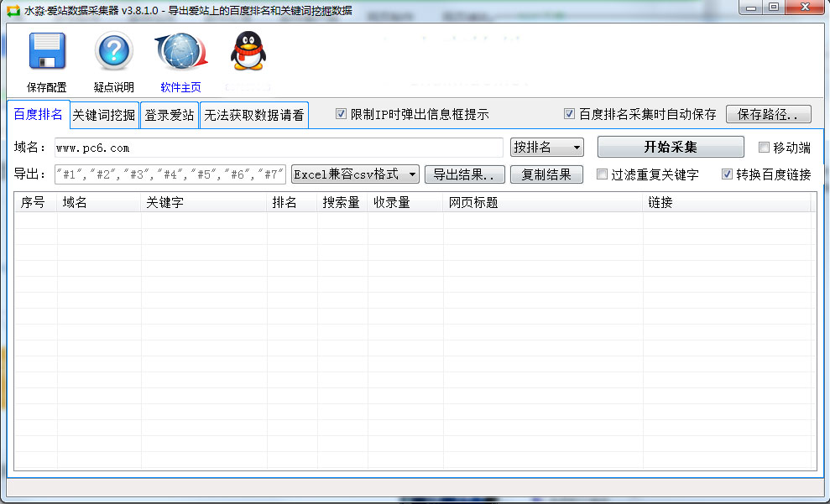Enable the 移动端 checkbox
The image size is (830, 504).
pos(764,148)
